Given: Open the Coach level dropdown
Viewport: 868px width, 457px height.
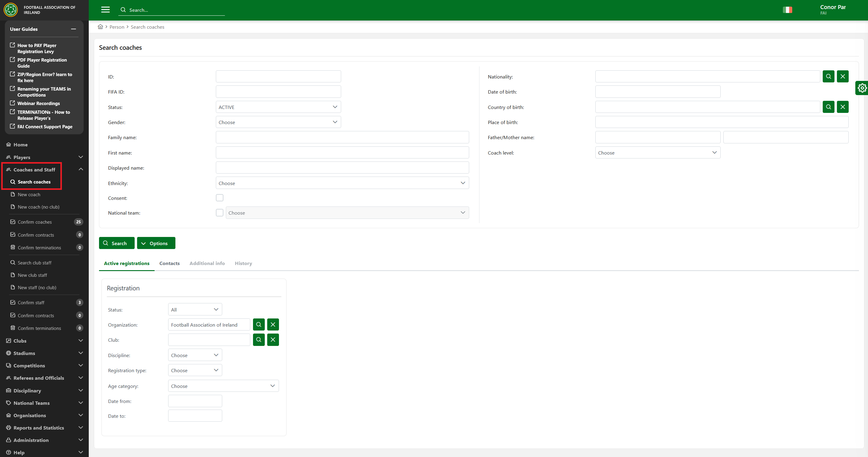Looking at the screenshot, I should point(657,153).
